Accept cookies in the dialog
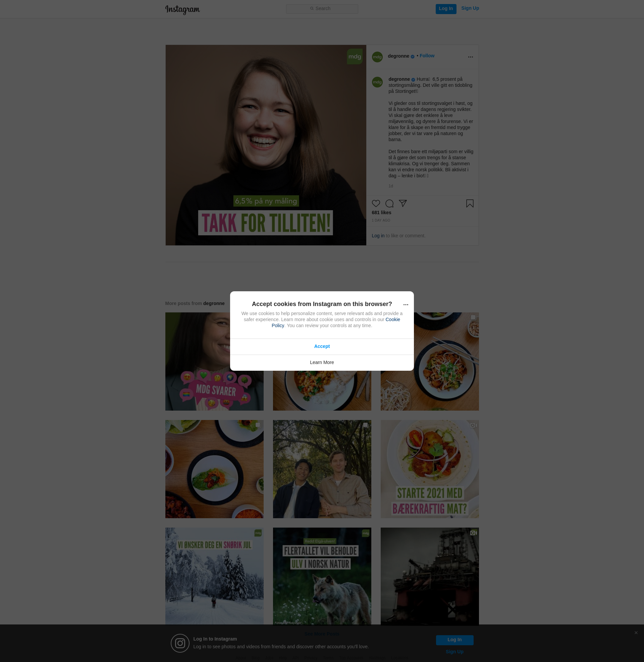This screenshot has height=662, width=644. (322, 346)
